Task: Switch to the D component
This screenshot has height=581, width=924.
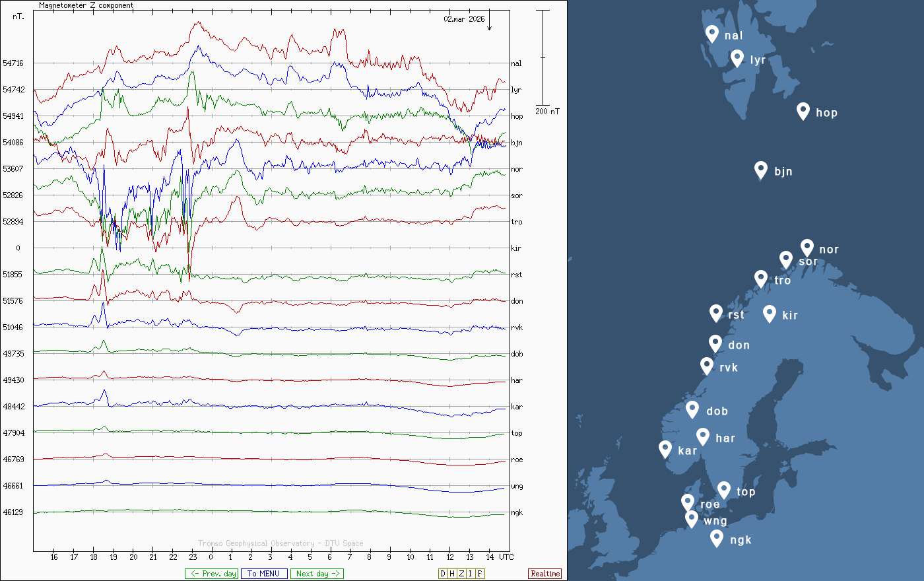Action: coord(443,574)
